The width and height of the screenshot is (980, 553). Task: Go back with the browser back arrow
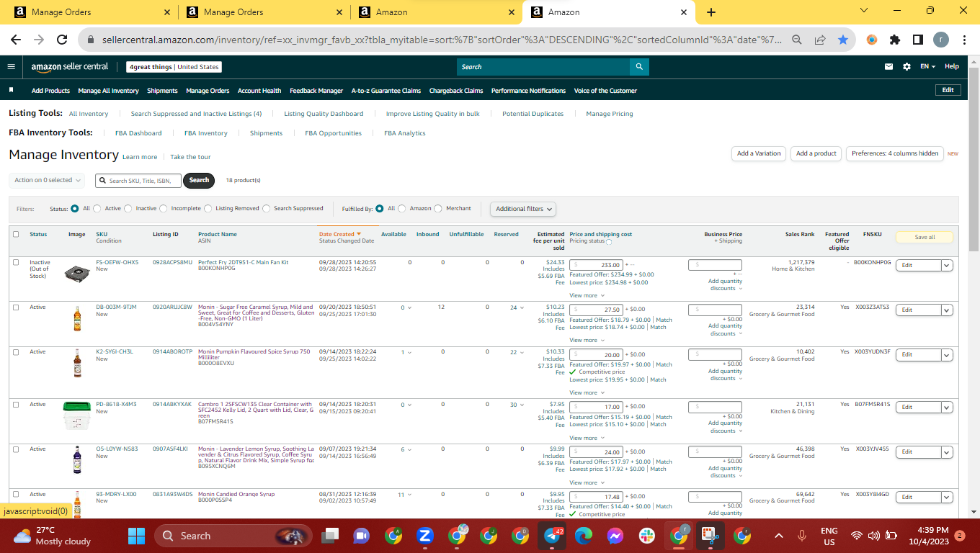pos(16,40)
